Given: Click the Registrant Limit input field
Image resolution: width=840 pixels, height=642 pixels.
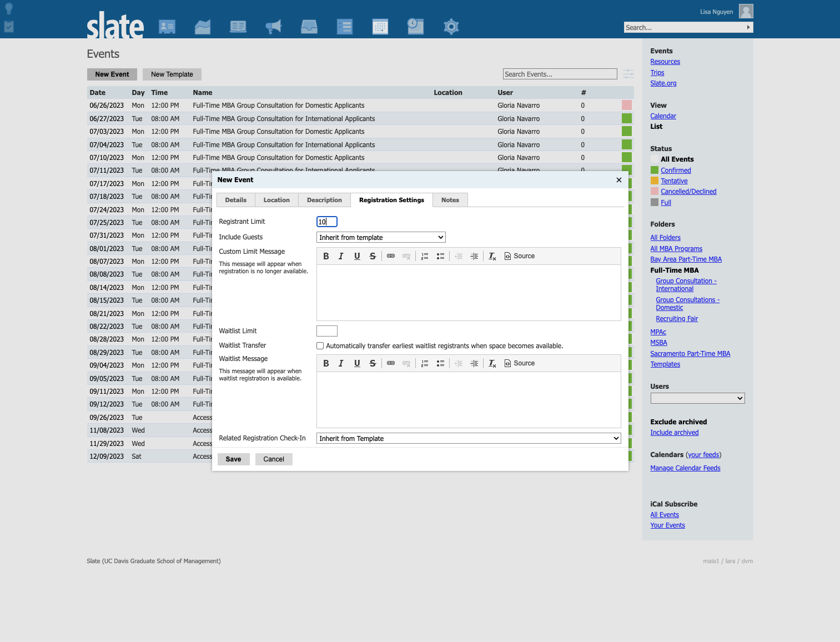Looking at the screenshot, I should (327, 222).
